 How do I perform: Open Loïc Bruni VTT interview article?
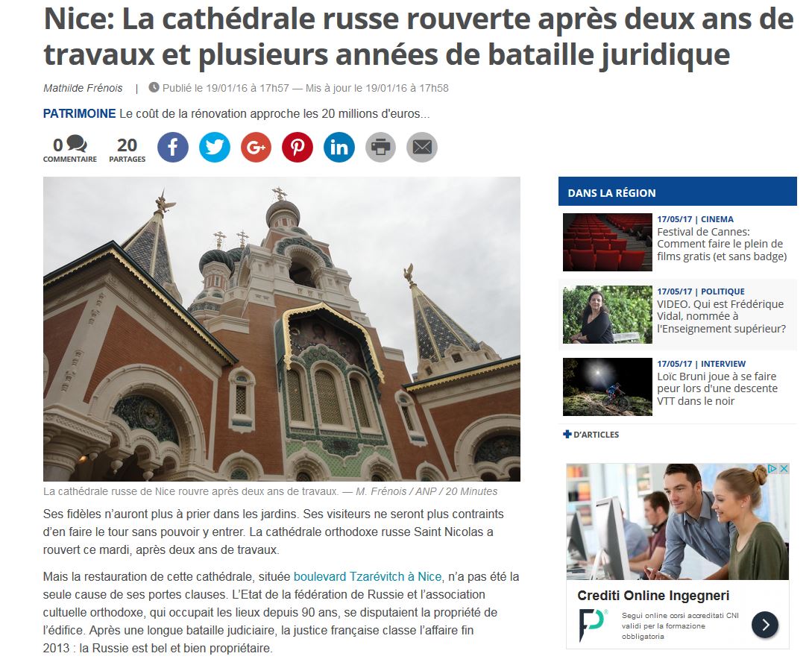click(x=717, y=388)
